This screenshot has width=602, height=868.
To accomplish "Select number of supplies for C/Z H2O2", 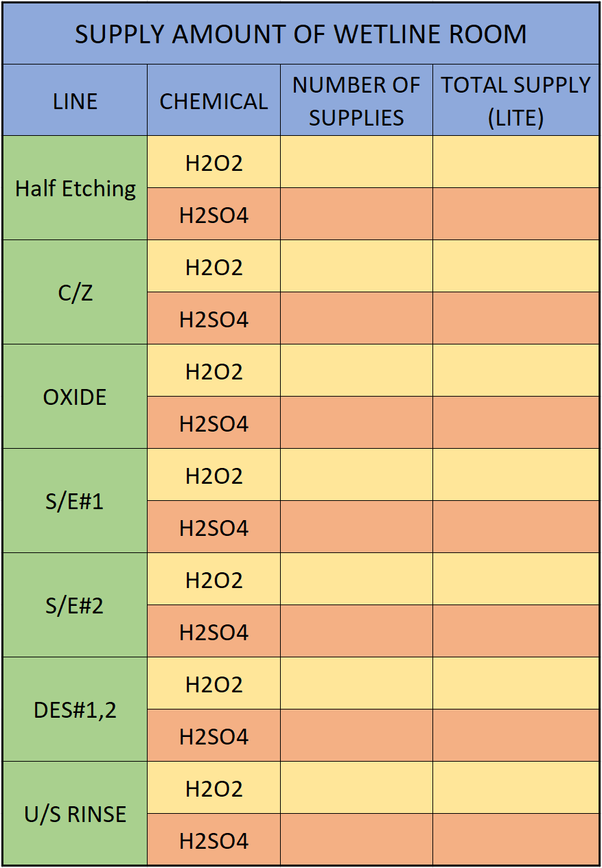I will point(356,266).
